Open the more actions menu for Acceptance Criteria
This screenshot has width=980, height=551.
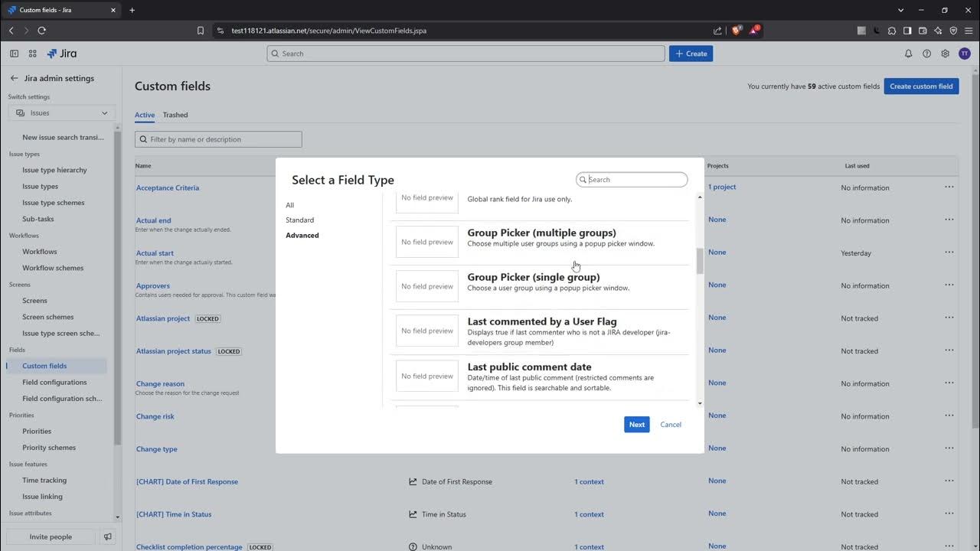tap(949, 187)
